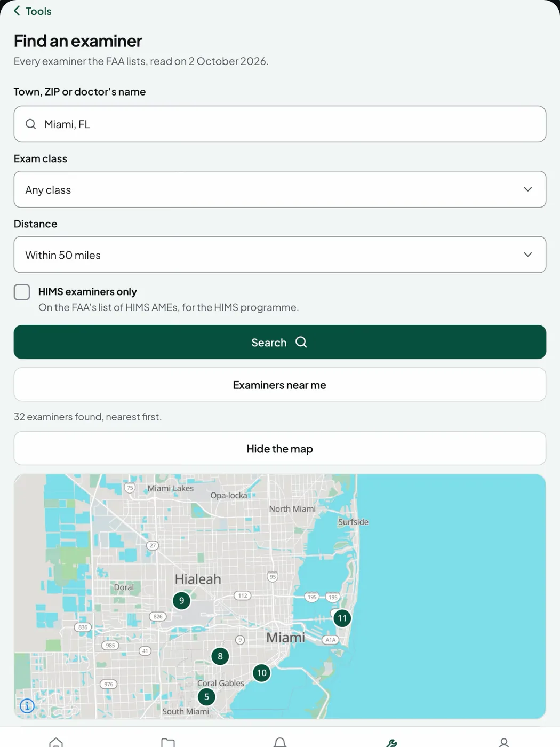Click the Miami city label on the map
This screenshot has height=747, width=560.
pos(286,638)
